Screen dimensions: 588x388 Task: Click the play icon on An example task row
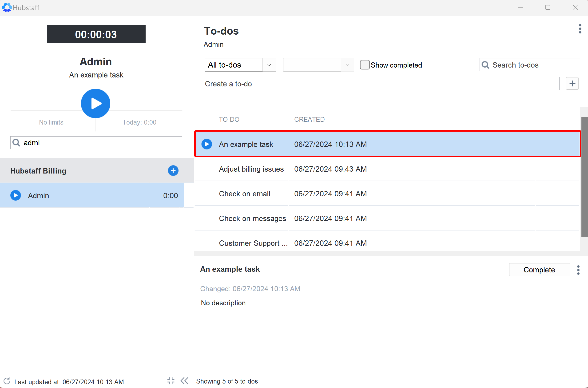click(207, 144)
